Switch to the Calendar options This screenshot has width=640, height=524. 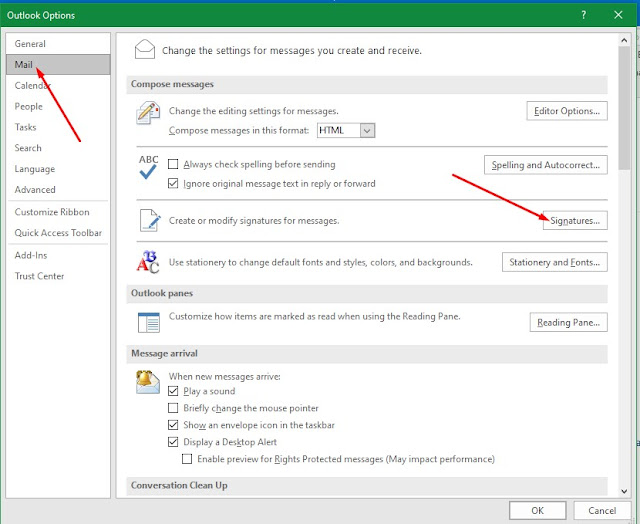coord(58,85)
